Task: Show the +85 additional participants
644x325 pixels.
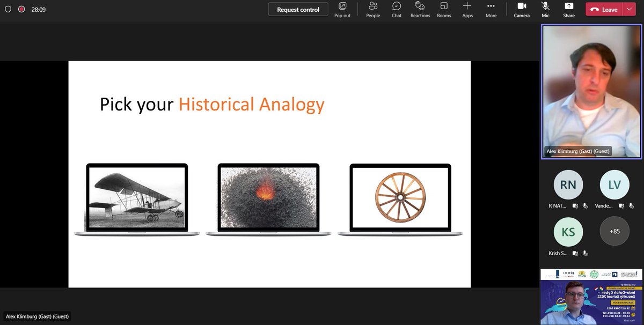Action: (x=614, y=231)
